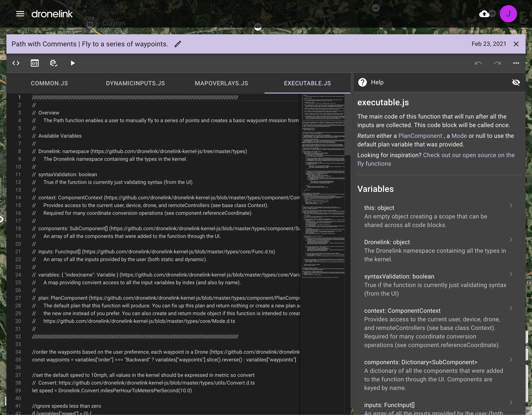The height and width of the screenshot is (415, 532).
Task: Open the Mode link in help
Action: [459, 136]
